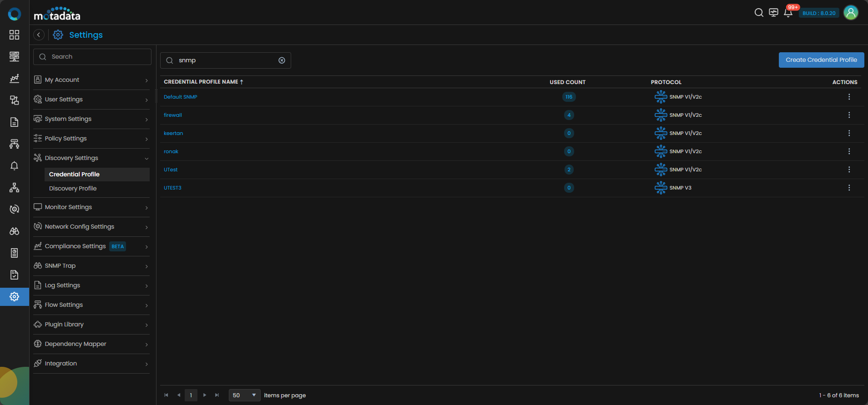868x405 pixels.
Task: Open the user avatar profile menu
Action: (851, 13)
